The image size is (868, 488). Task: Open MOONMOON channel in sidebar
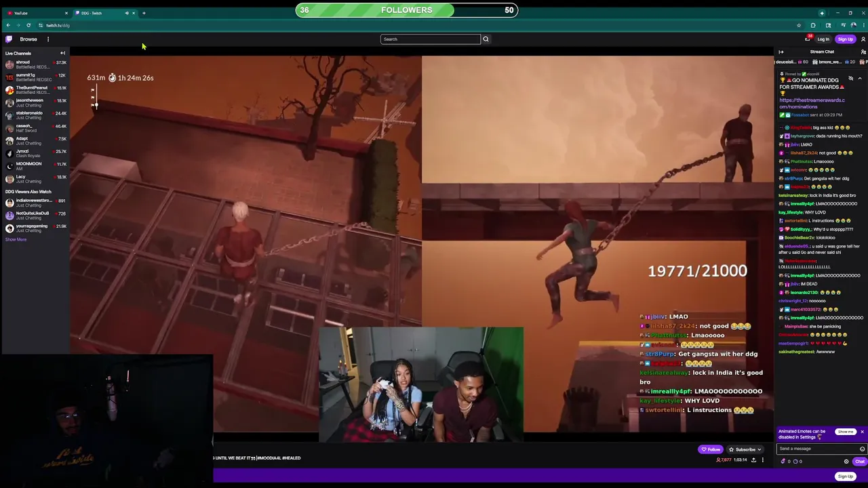click(35, 166)
